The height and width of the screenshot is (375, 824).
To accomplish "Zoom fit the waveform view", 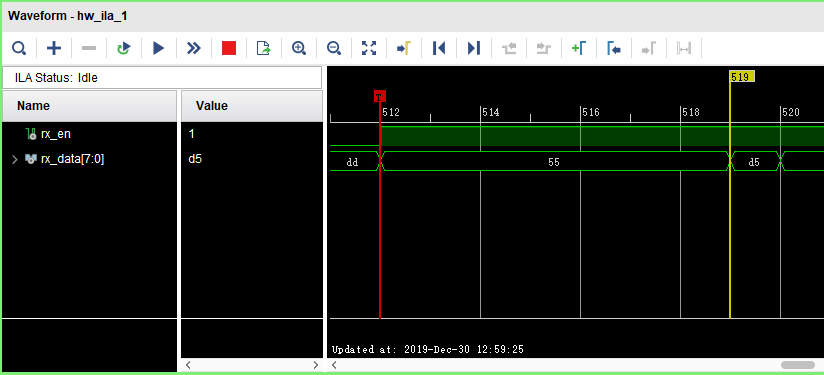I will point(369,48).
